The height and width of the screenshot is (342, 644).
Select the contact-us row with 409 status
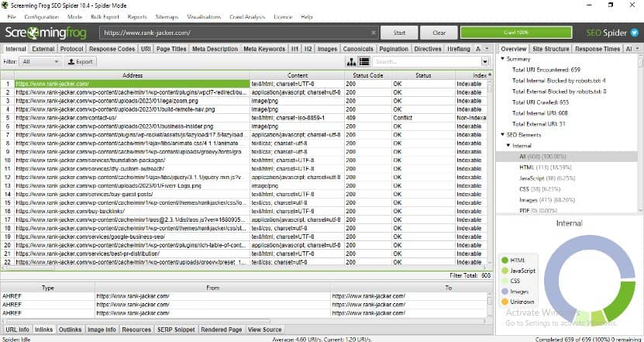245,118
